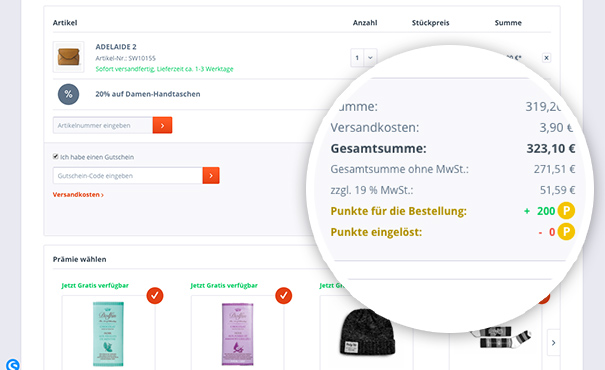Open the Versandkosten link
Screen dimensions: 605x370
click(x=78, y=195)
